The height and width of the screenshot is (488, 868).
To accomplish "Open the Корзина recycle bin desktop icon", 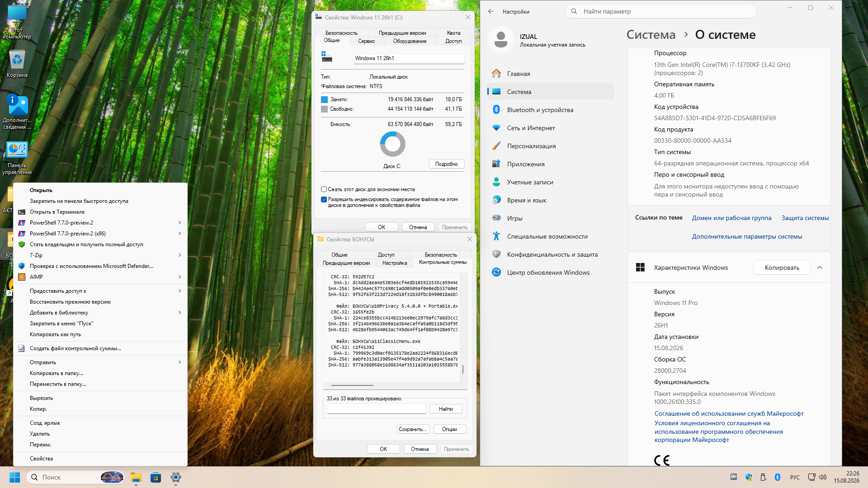I will (17, 64).
